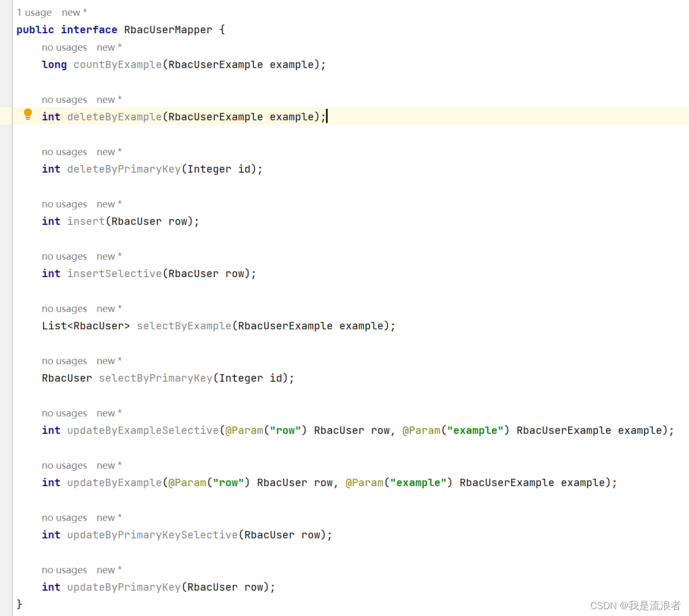Click the first @Param annotation in updateByExampleSelective
Image resolution: width=689 pixels, height=616 pixels.
pyautogui.click(x=244, y=430)
